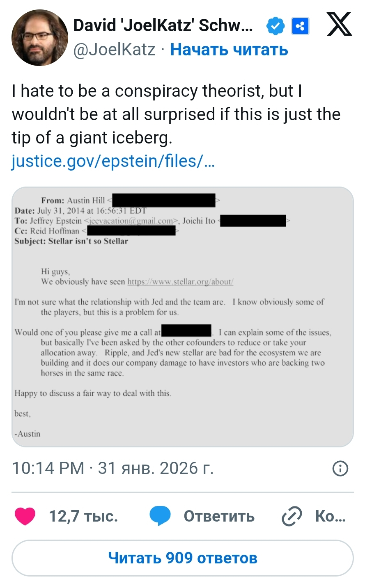Follow via the "Начать читать" link

click(x=229, y=50)
